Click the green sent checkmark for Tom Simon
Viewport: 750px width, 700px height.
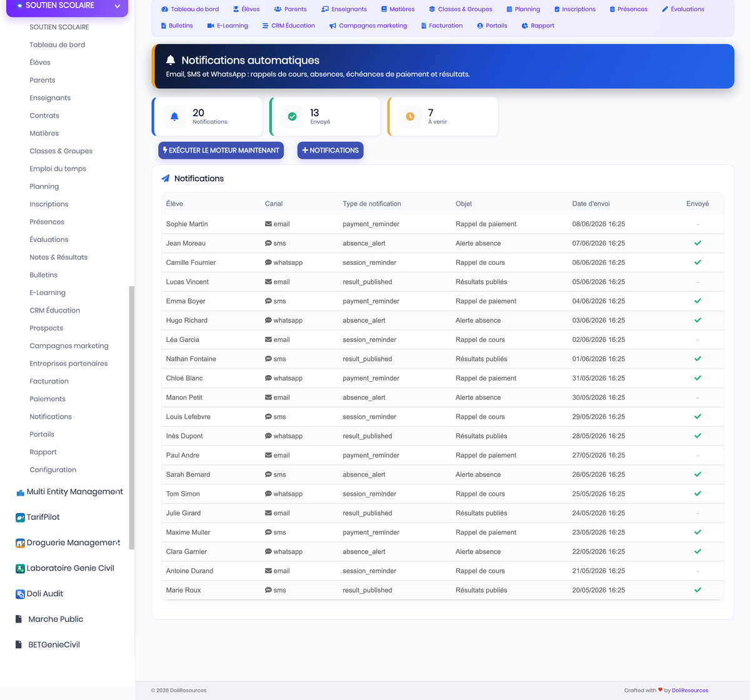697,494
